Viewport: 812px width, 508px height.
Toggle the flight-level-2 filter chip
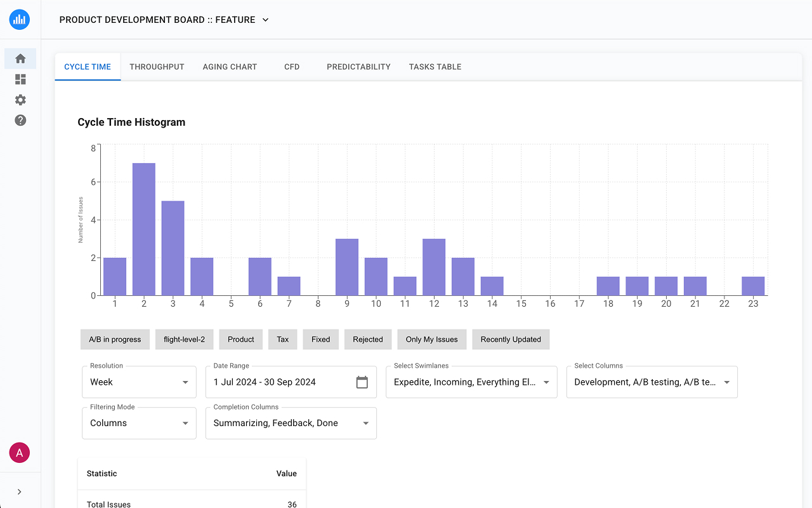point(184,339)
